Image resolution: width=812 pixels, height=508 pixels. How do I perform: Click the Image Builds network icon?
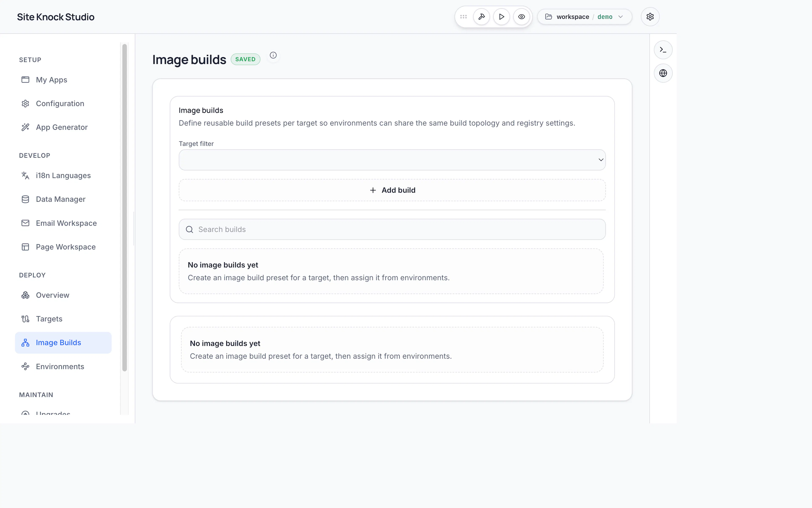tap(26, 343)
